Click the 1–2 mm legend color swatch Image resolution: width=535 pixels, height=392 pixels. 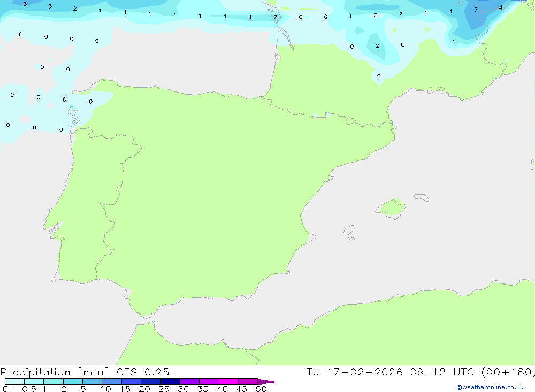point(53,381)
